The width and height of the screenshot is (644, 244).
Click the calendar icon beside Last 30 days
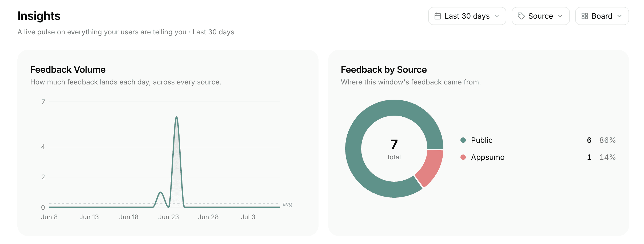click(x=438, y=16)
